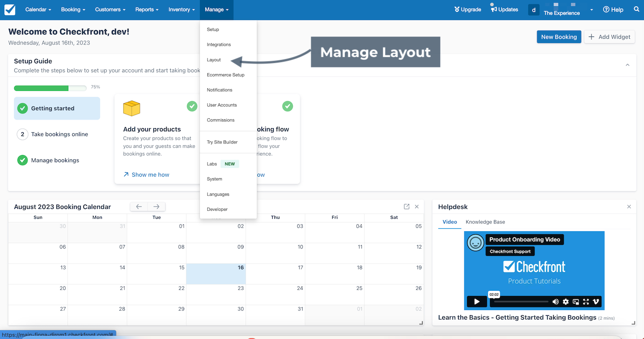Click the Upgrade medal icon
Image resolution: width=644 pixels, height=339 pixels.
[457, 9]
